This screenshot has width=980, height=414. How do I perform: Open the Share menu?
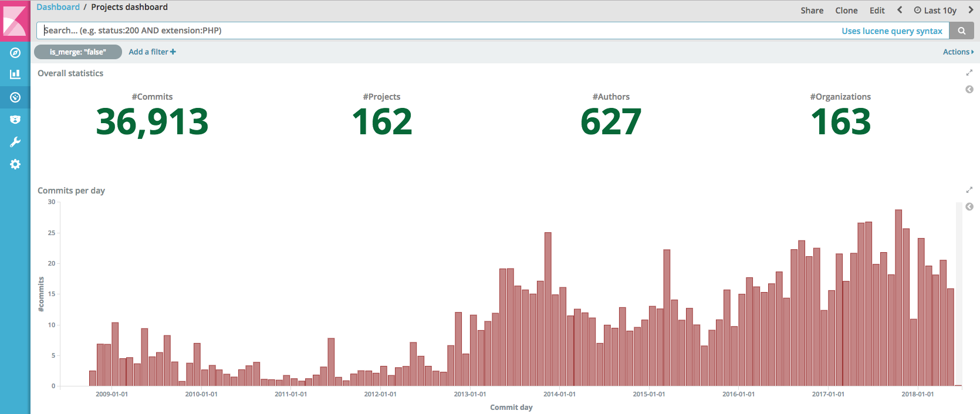click(x=812, y=11)
